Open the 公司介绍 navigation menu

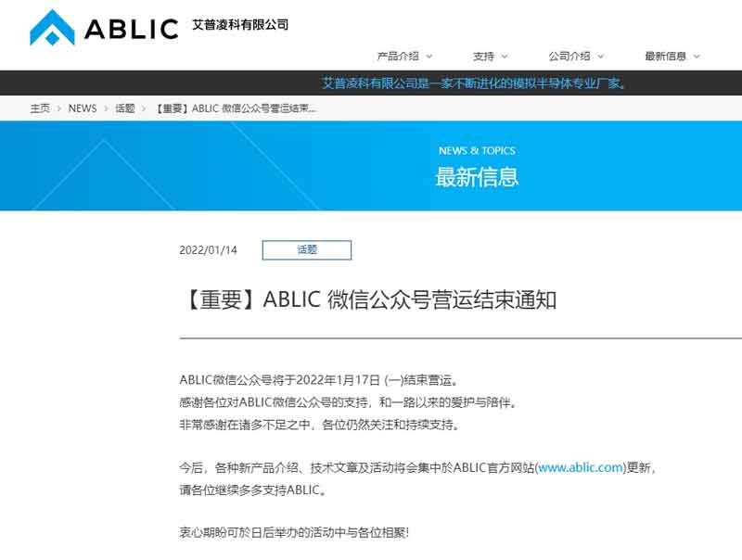tap(569, 55)
